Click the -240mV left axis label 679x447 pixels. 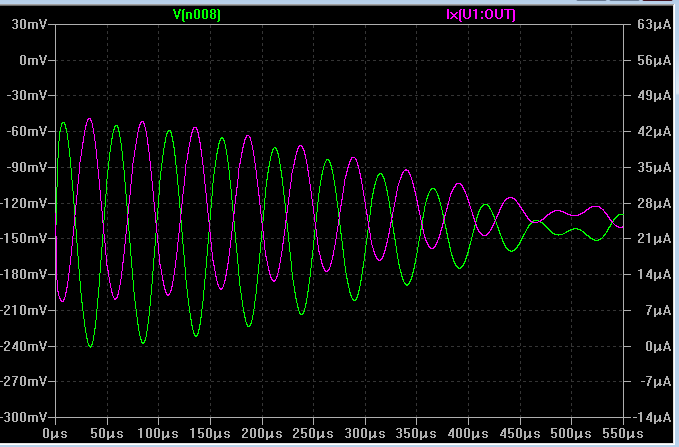coord(23,346)
